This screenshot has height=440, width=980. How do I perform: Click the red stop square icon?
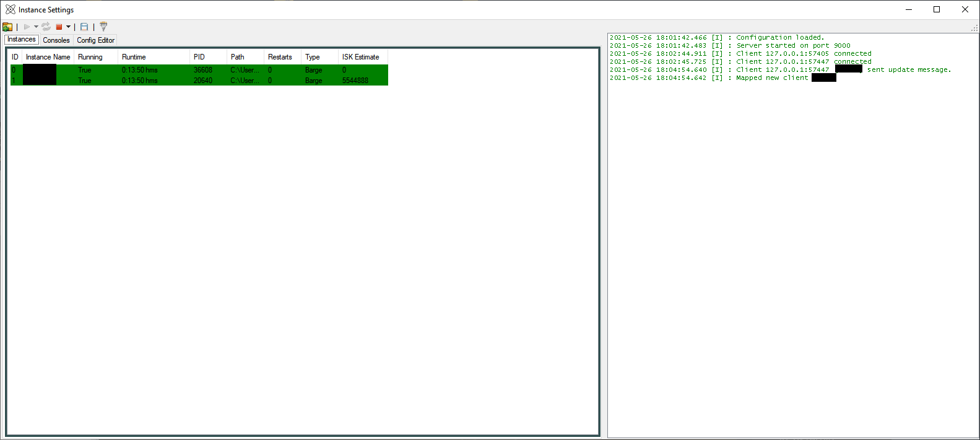59,27
